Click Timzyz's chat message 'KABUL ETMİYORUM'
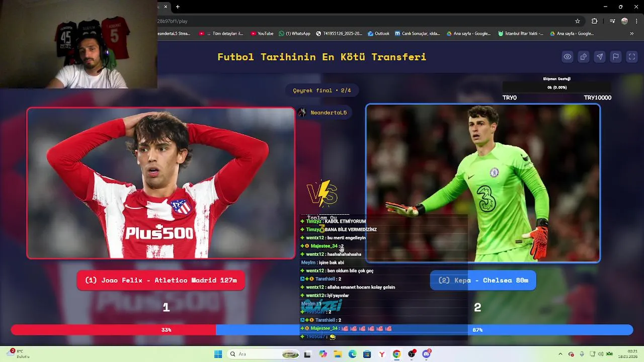Screen dimensions: 644x362 333,221
